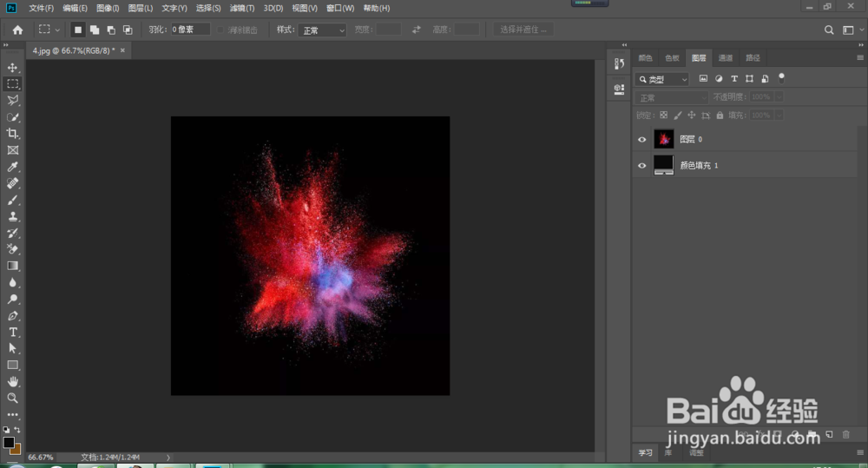Close the 4.jpg document tab
The width and height of the screenshot is (868, 468).
coord(122,50)
